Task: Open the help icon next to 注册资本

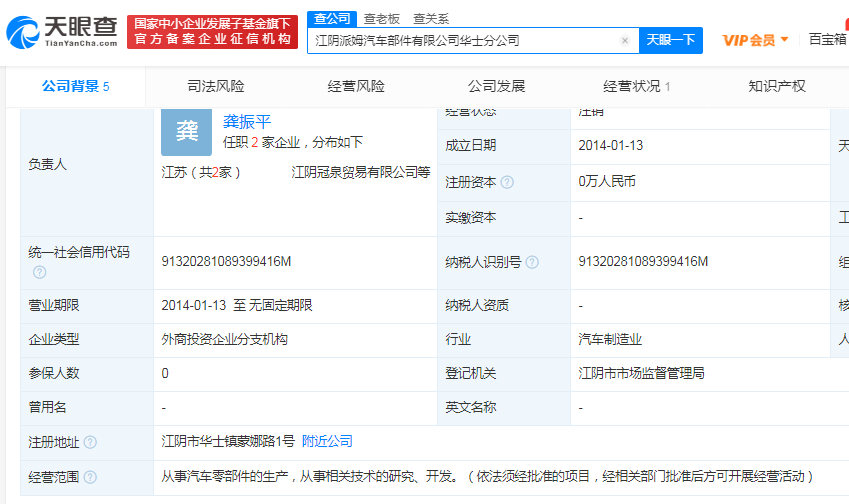Action: pos(507,182)
